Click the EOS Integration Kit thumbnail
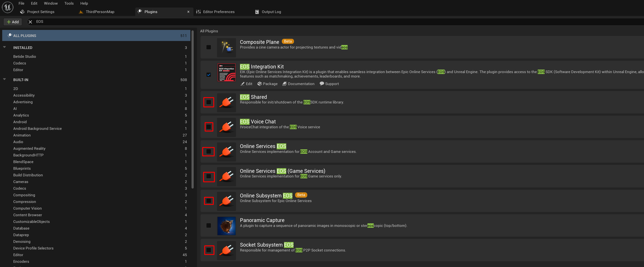 point(226,73)
